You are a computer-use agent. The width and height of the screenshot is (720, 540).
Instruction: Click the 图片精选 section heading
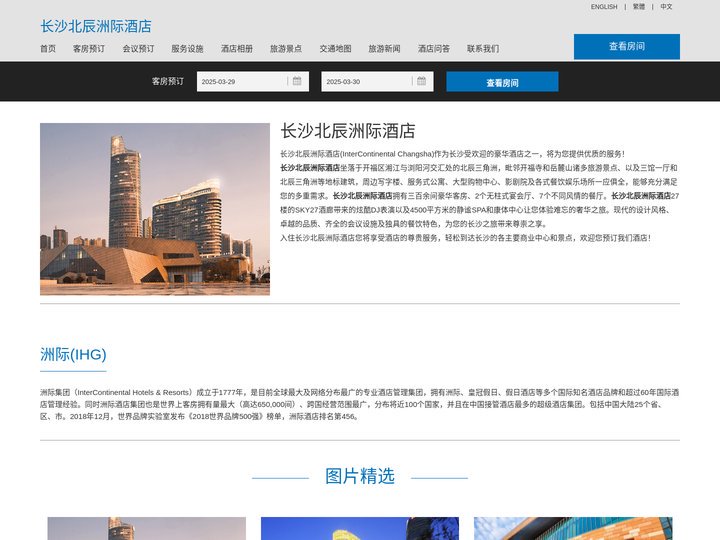360,476
